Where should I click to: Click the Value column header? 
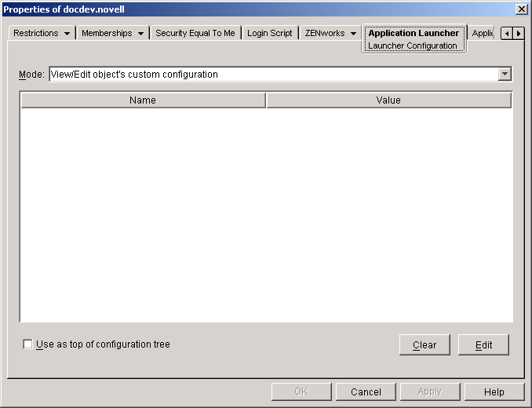coord(388,100)
